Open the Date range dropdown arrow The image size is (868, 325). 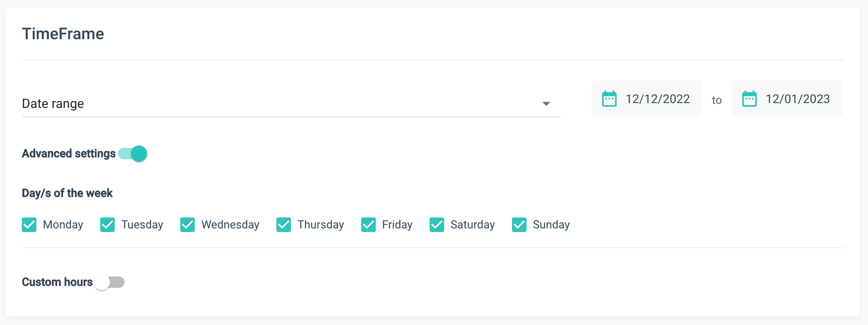546,104
